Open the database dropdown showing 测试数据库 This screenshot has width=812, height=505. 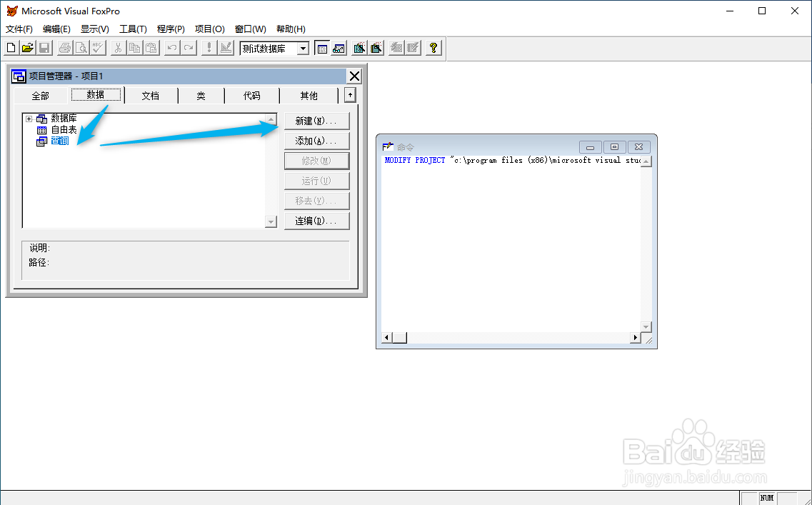pyautogui.click(x=304, y=49)
